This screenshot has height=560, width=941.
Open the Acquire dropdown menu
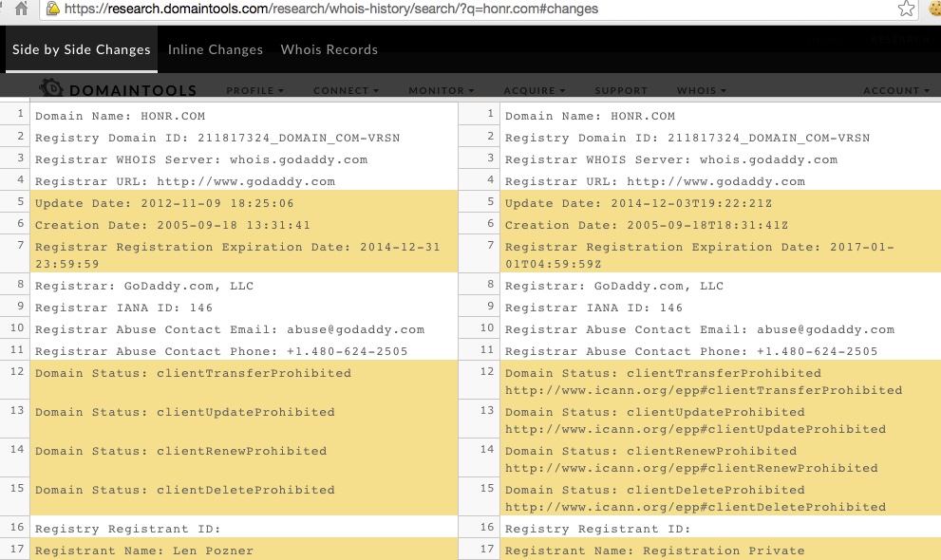534,91
